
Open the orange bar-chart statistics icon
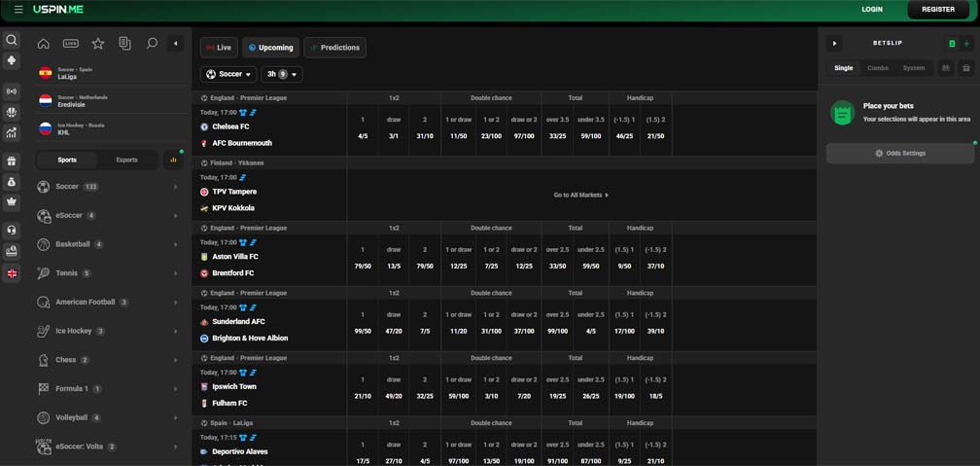tap(173, 161)
